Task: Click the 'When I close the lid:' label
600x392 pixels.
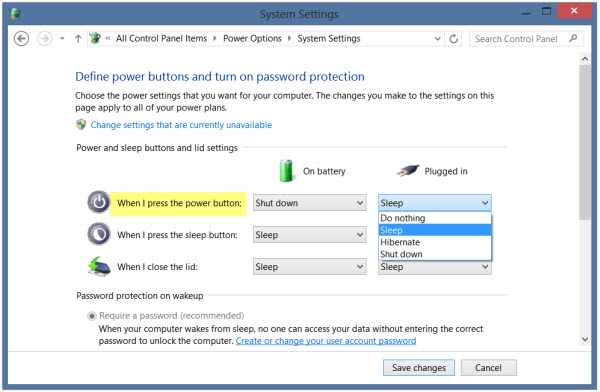Action: point(157,267)
